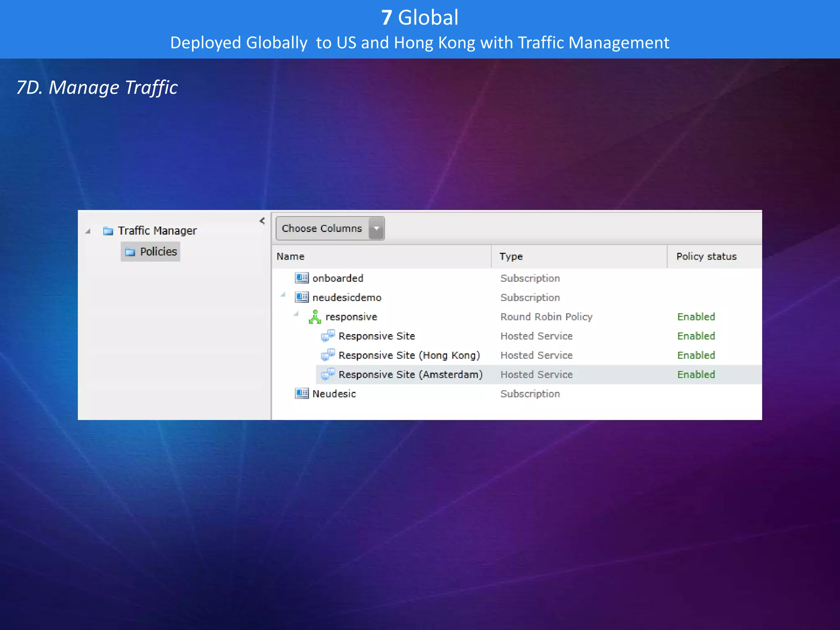Click Enabled status of Amsterdam site

tap(696, 374)
